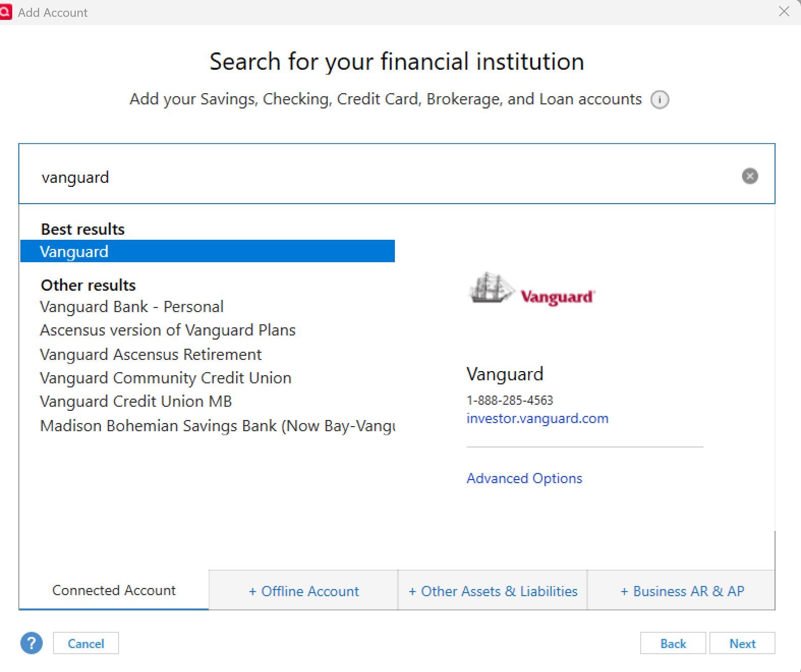Image resolution: width=801 pixels, height=672 pixels.
Task: Select Vanguard Community Credit Union
Action: (166, 378)
